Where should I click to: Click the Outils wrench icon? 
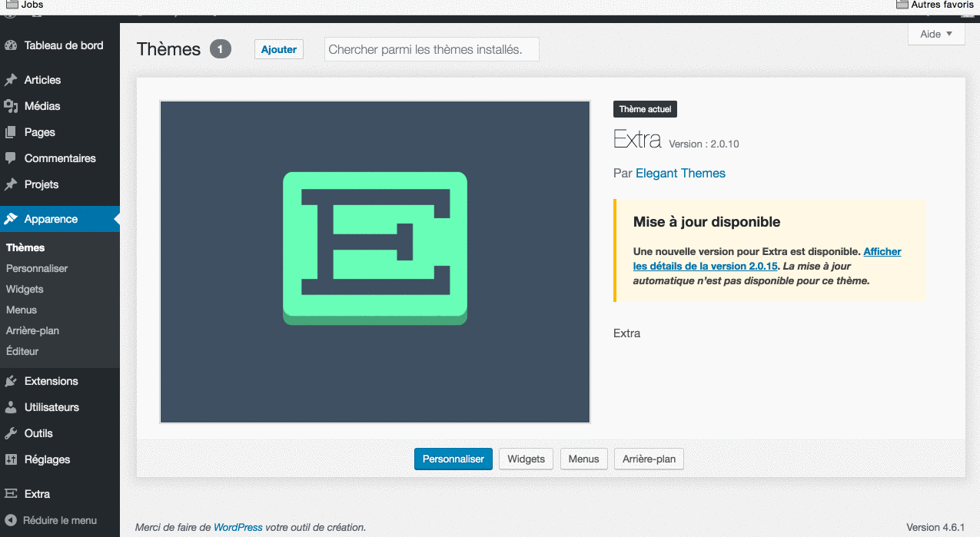point(11,433)
